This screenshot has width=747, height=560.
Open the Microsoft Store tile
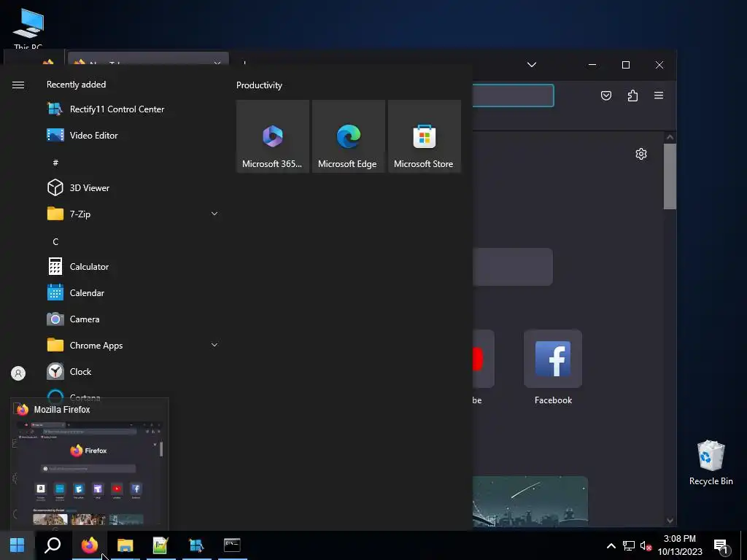click(x=424, y=136)
